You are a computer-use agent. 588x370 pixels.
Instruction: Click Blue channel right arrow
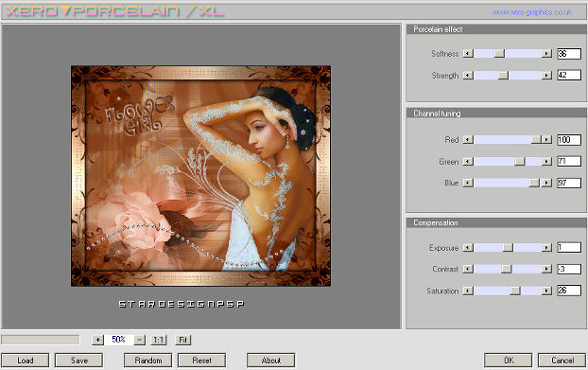tap(546, 183)
